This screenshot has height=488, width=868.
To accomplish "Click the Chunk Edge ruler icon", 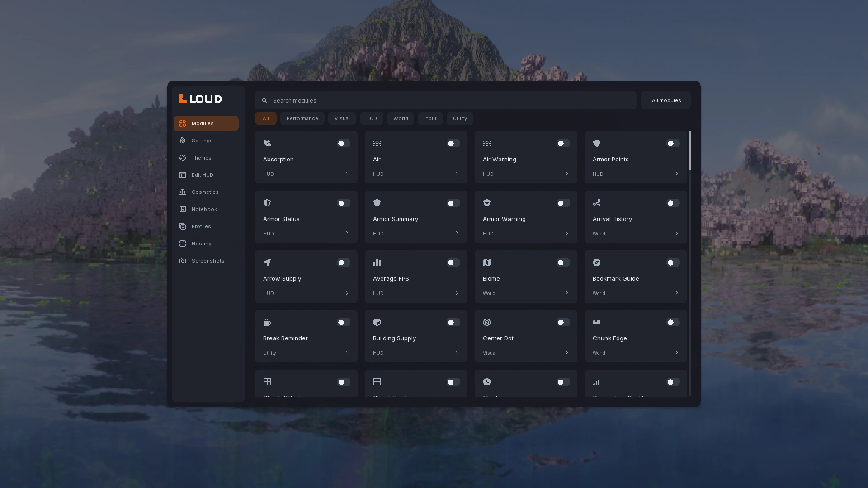I will [x=597, y=322].
